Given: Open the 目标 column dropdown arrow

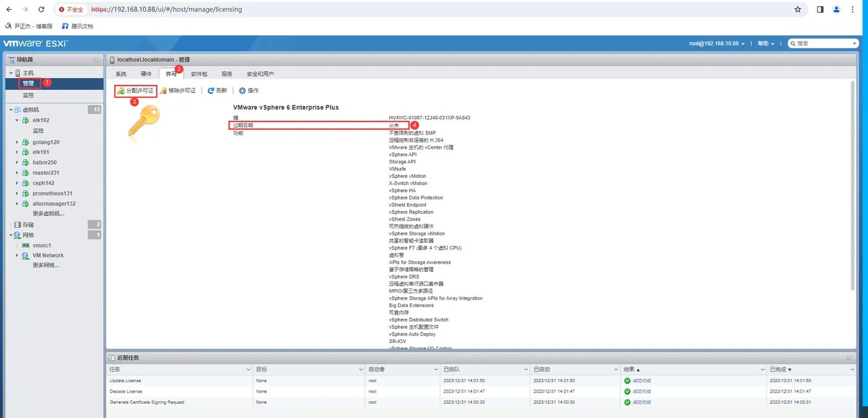Looking at the screenshot, I should point(361,369).
